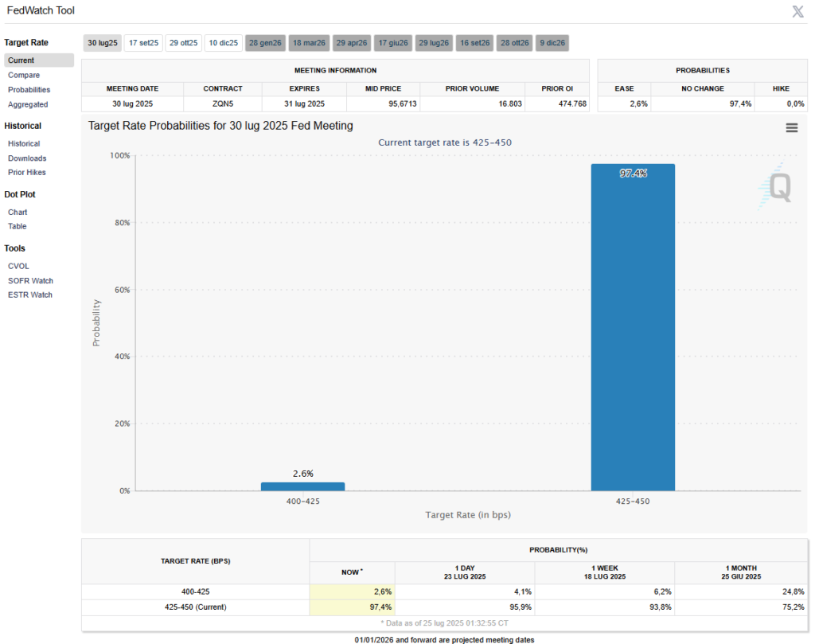Select the 17 set25 meeting tab
Image resolution: width=815 pixels, height=644 pixels.
pos(143,43)
